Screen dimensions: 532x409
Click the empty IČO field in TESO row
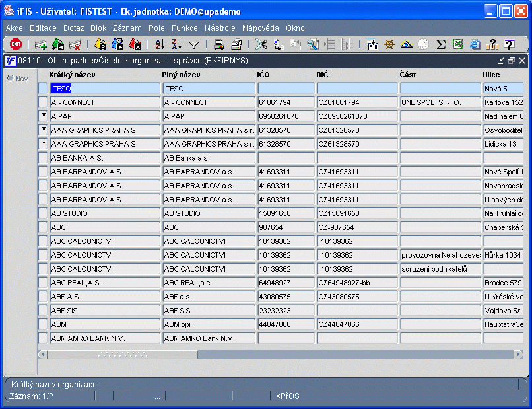286,89
